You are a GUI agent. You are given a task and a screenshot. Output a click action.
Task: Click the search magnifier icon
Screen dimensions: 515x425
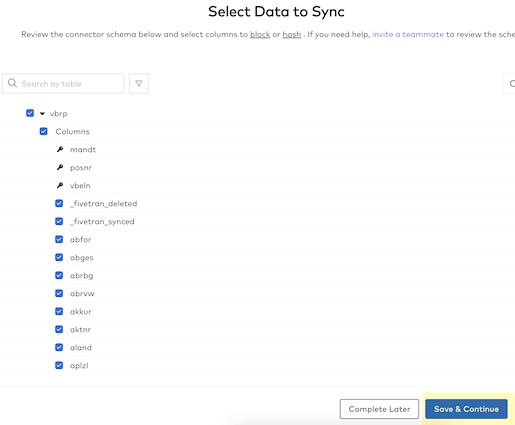pyautogui.click(x=12, y=83)
